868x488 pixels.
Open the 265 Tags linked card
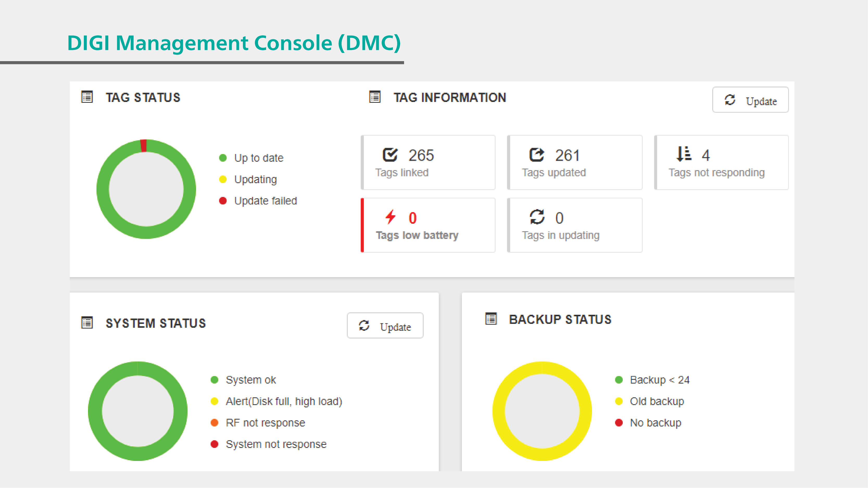[429, 163]
